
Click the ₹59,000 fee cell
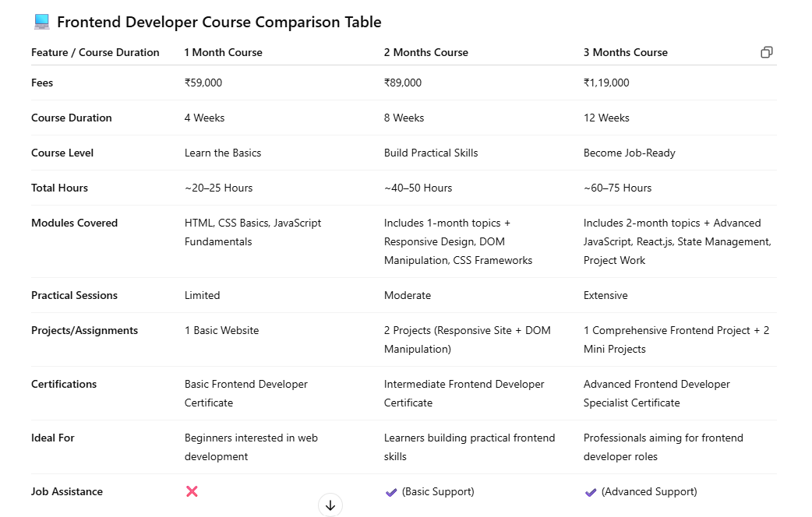click(203, 83)
